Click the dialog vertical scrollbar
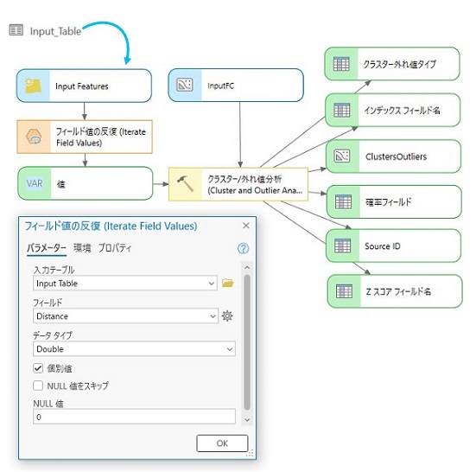This screenshot has width=476, height=472. (247, 342)
